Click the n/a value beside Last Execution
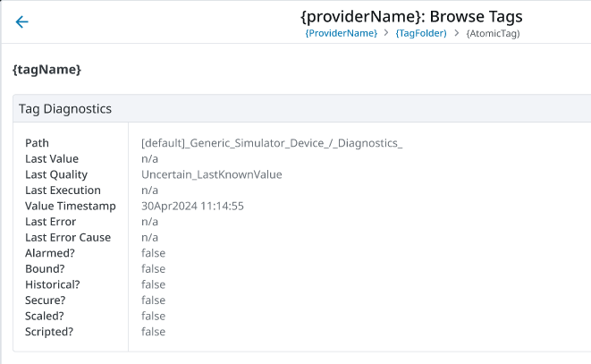The image size is (591, 364). [x=149, y=190]
